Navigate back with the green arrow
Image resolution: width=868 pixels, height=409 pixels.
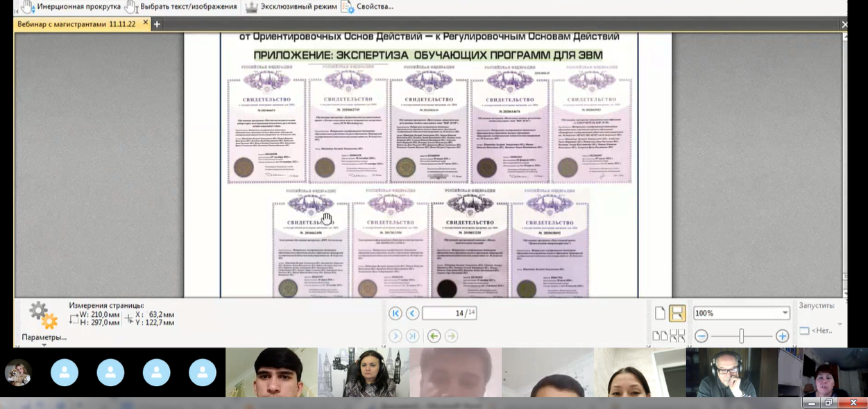434,336
